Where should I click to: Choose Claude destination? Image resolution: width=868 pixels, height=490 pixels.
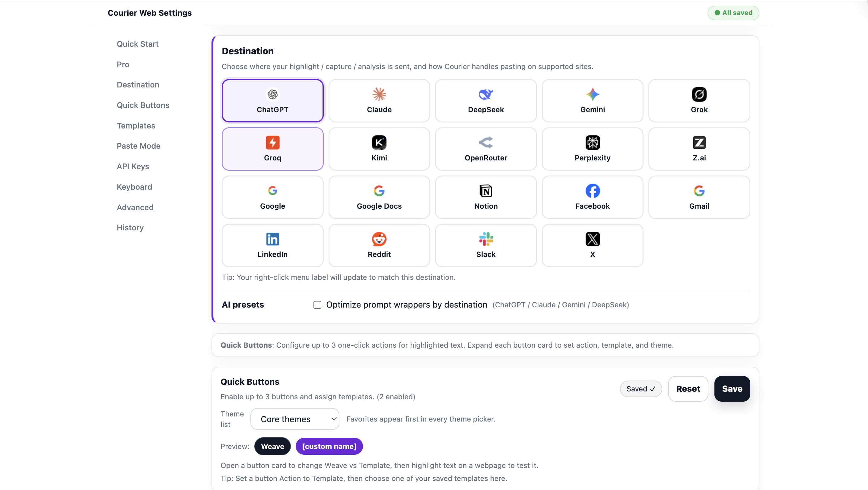[x=379, y=100]
